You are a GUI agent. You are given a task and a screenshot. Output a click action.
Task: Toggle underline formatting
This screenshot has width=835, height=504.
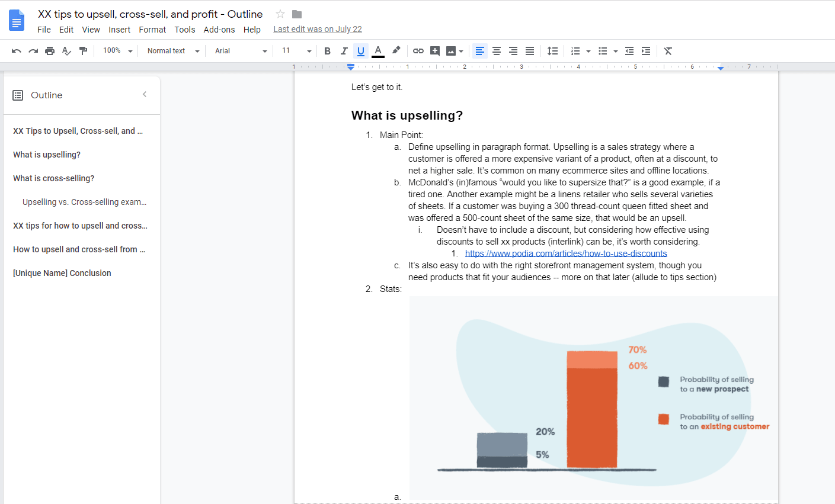(360, 51)
